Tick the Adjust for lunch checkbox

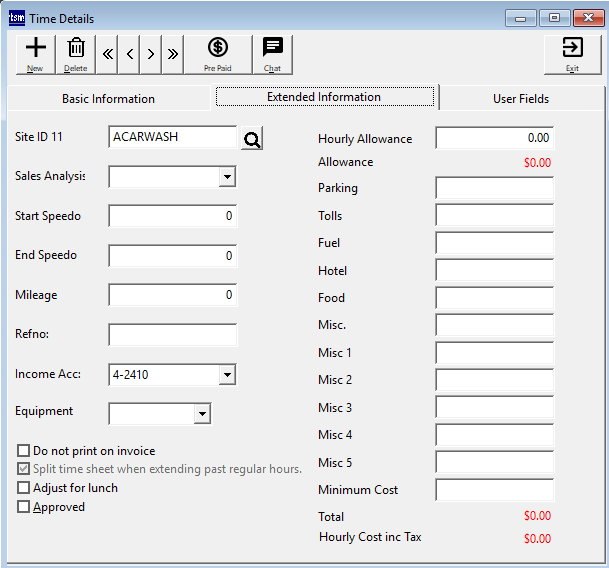24,488
